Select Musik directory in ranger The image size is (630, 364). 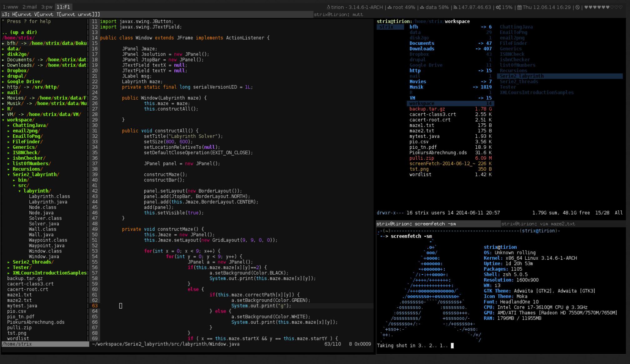point(450,87)
